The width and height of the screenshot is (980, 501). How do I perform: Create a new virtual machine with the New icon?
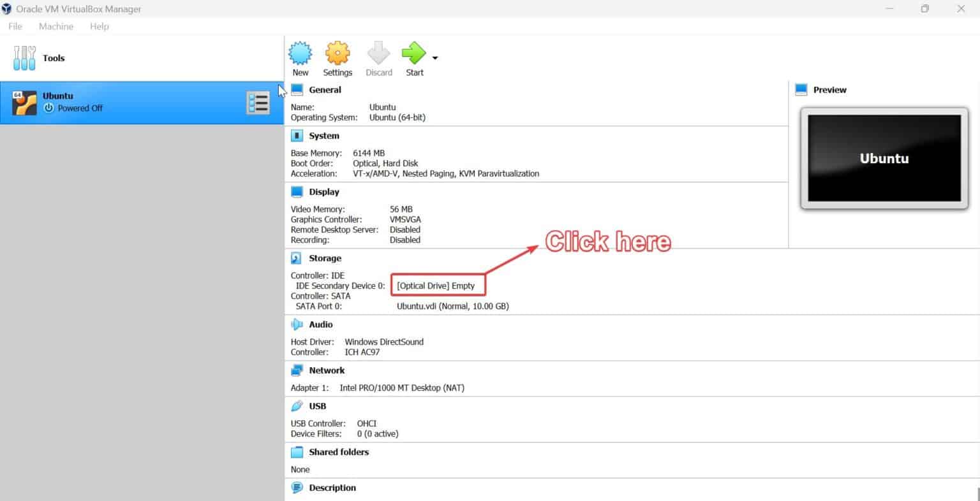[300, 57]
